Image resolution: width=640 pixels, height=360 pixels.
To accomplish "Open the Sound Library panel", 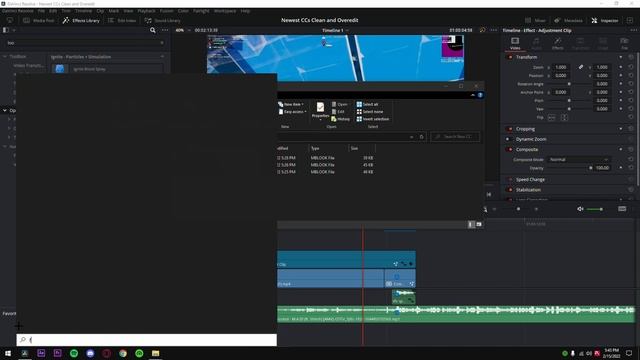I will tap(162, 20).
